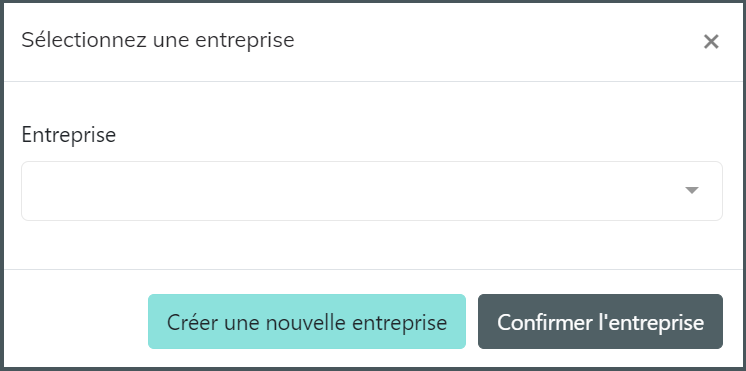Click the label text above the company dropdown

(69, 135)
